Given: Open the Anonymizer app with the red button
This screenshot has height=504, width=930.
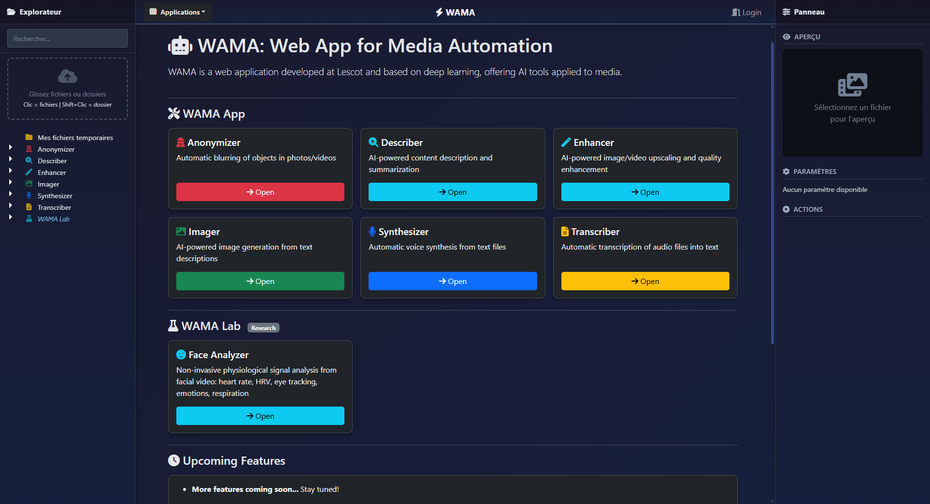Looking at the screenshot, I should pyautogui.click(x=260, y=192).
